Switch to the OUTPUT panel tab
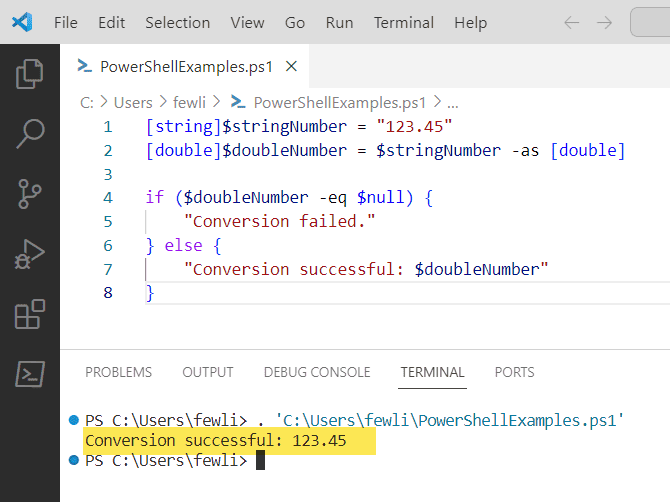The image size is (670, 502). [x=208, y=372]
